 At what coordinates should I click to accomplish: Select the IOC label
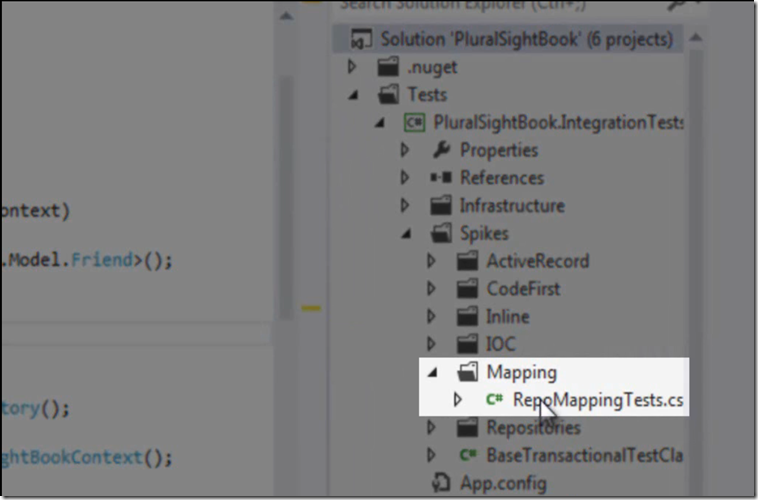click(x=501, y=344)
